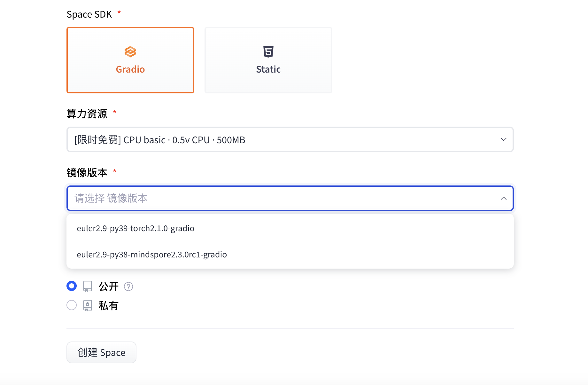Click the 公开 label text

pyautogui.click(x=109, y=286)
